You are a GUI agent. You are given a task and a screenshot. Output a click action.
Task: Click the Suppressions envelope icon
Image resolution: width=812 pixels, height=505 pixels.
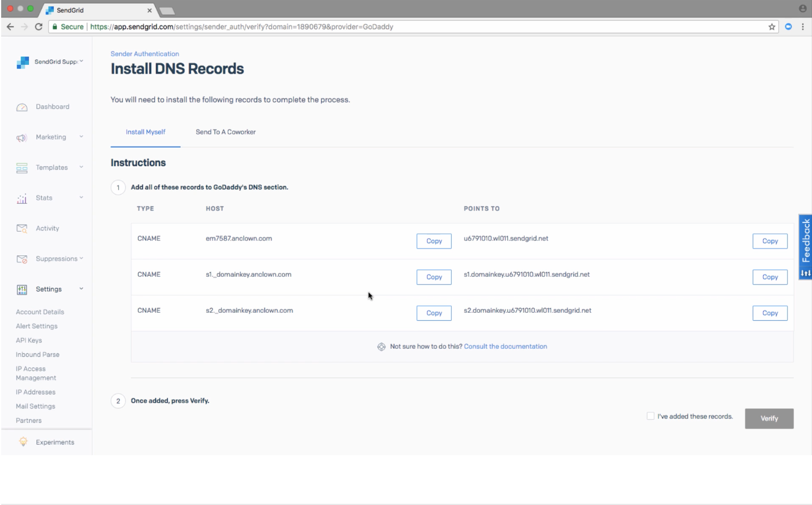(x=22, y=259)
